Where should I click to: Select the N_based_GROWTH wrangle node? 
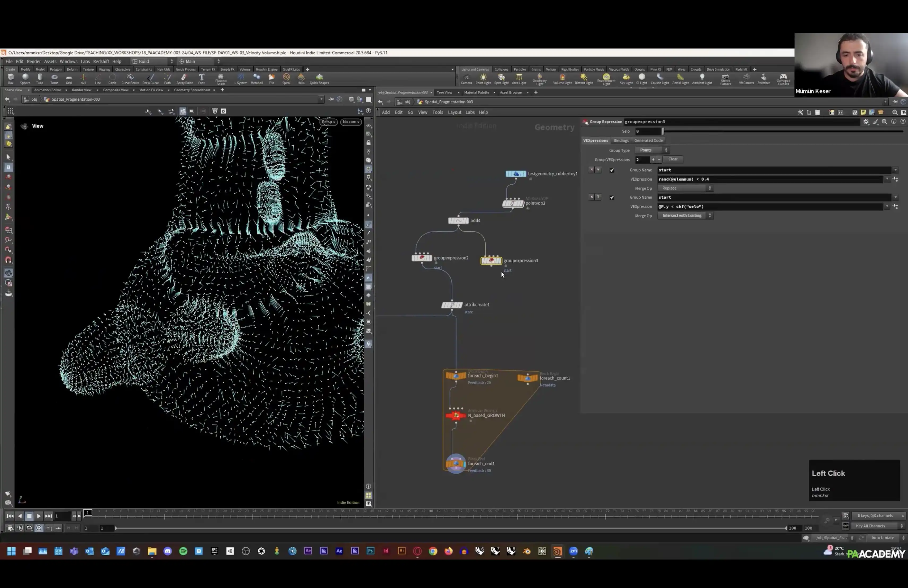pos(456,415)
